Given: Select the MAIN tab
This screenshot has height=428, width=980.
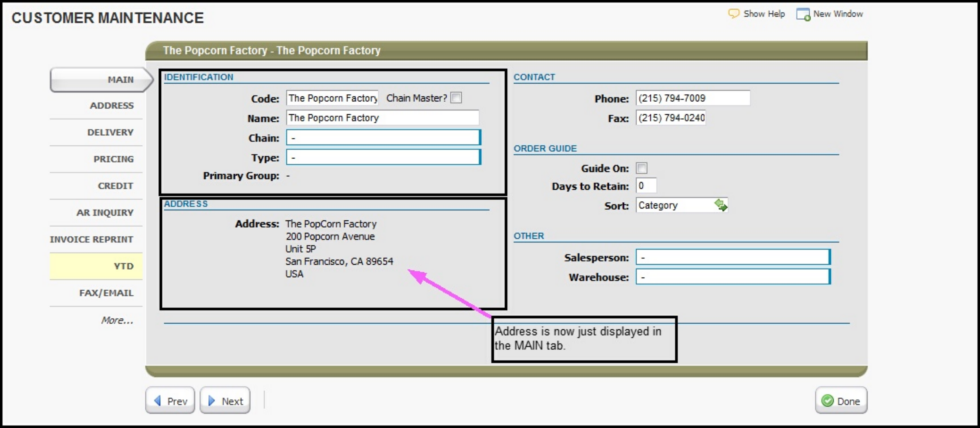Looking at the screenshot, I should [101, 80].
